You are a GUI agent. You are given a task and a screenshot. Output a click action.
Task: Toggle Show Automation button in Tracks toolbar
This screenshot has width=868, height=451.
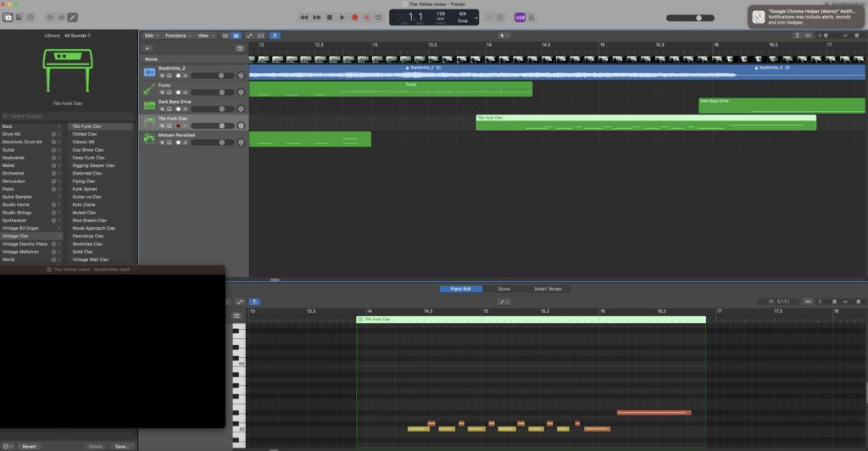pos(249,36)
